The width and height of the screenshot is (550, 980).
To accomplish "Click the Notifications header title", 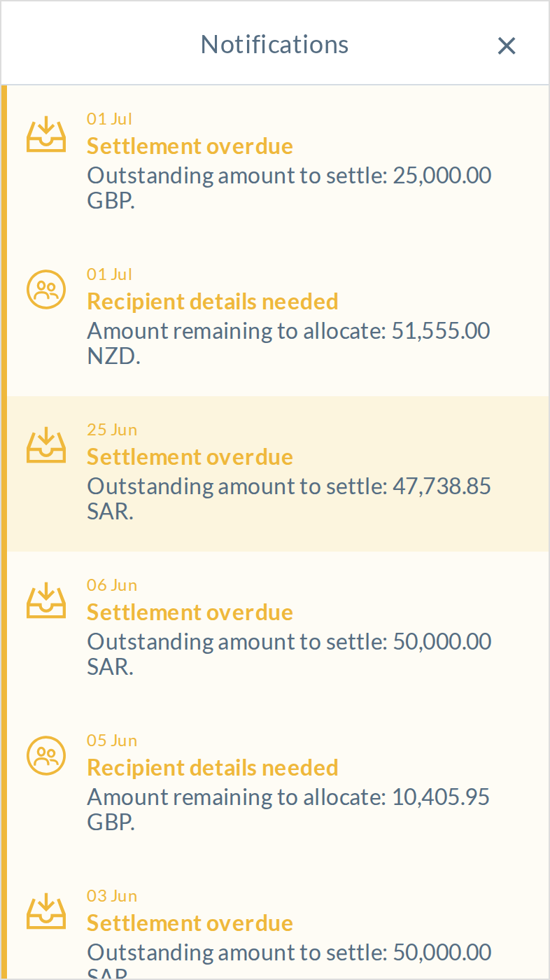I will click(x=274, y=44).
